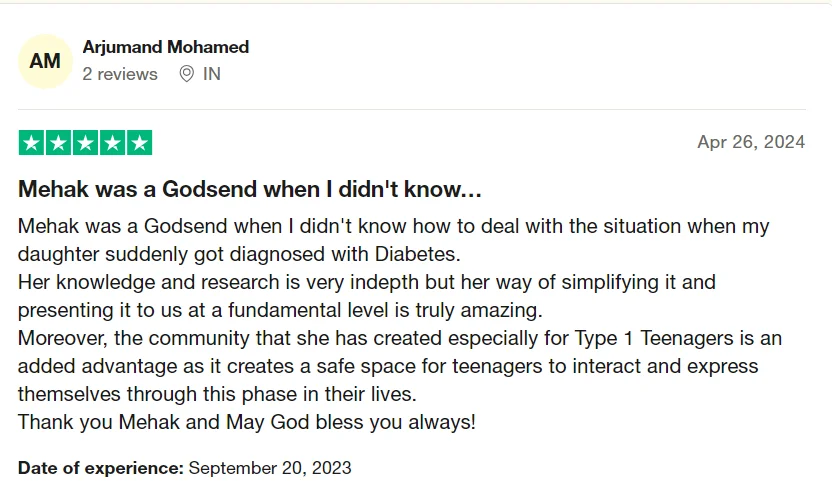Click the "Thank you Mehak" closing line
Viewport: 832px width, 491px height.
90,421
